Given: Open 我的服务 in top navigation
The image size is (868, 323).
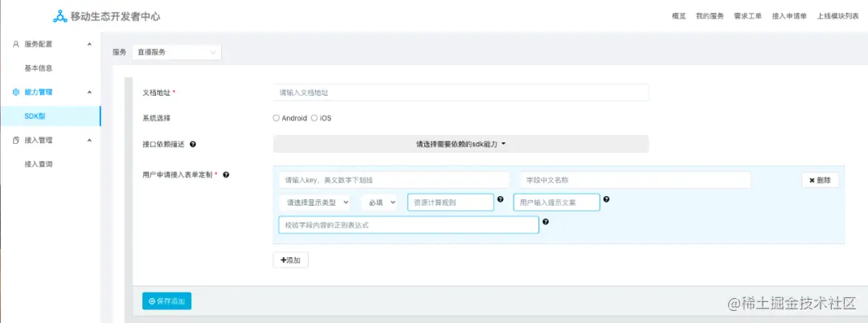Looking at the screenshot, I should (710, 17).
